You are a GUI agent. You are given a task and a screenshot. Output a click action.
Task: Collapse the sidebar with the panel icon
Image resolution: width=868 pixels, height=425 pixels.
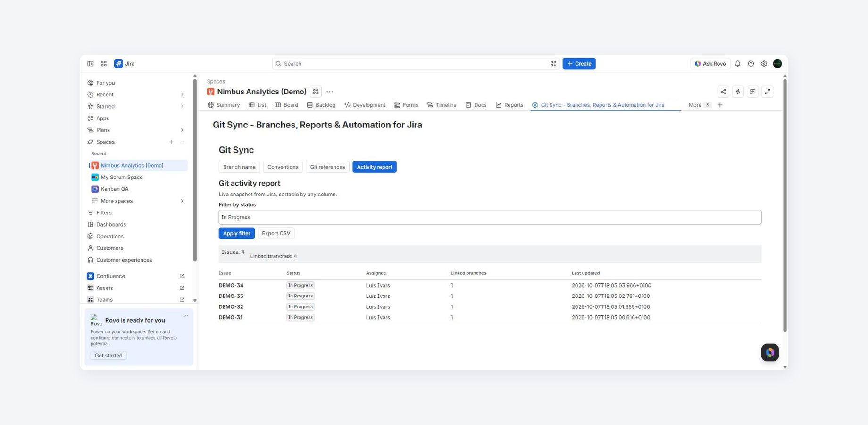click(90, 64)
